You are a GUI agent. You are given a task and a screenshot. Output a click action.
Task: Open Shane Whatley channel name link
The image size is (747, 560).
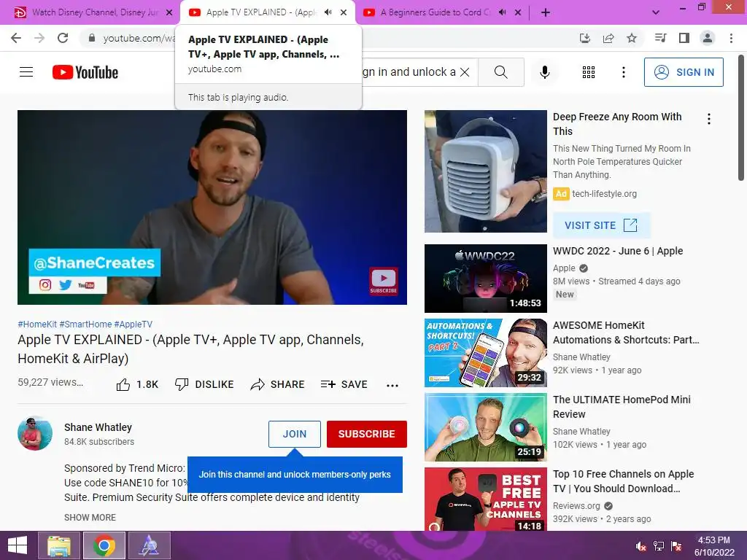[x=98, y=427]
